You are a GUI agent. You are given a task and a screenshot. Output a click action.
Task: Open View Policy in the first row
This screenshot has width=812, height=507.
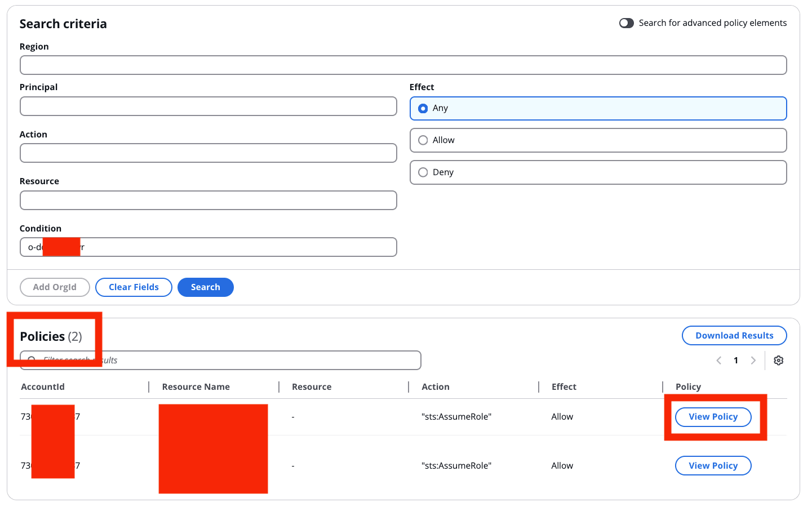[x=713, y=417]
